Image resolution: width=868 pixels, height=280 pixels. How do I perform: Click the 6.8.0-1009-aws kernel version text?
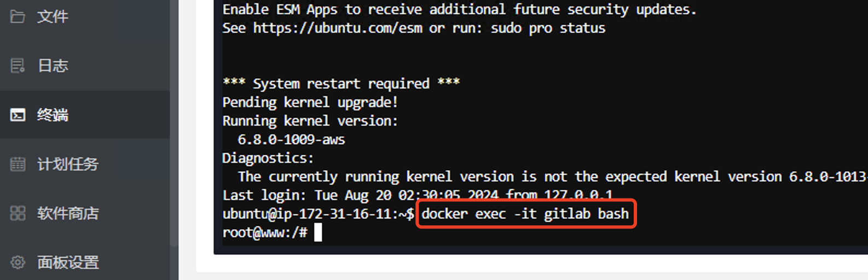pyautogui.click(x=291, y=139)
